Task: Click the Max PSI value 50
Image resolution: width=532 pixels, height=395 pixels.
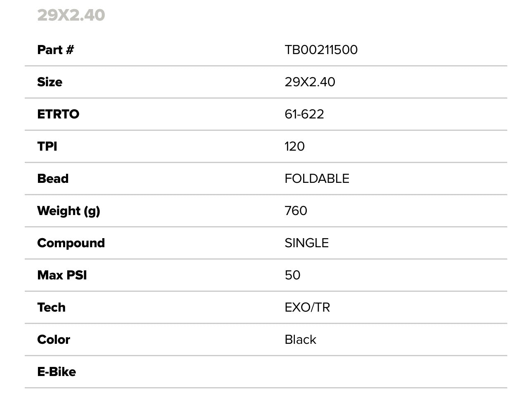Action: [x=292, y=275]
